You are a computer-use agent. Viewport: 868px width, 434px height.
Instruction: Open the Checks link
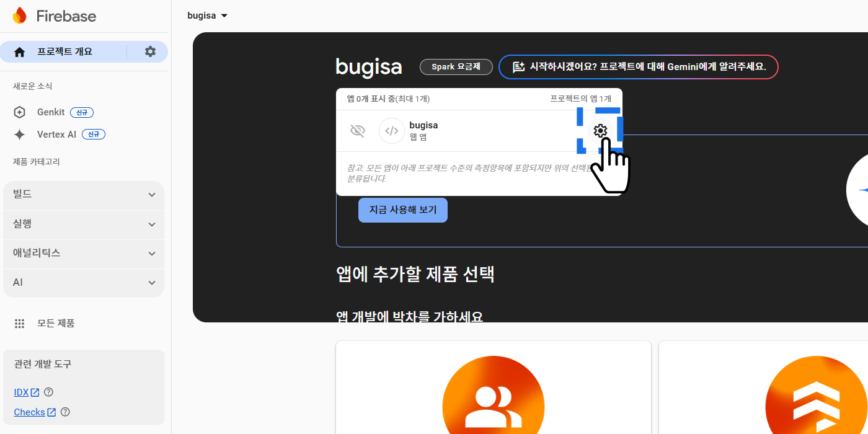point(35,412)
